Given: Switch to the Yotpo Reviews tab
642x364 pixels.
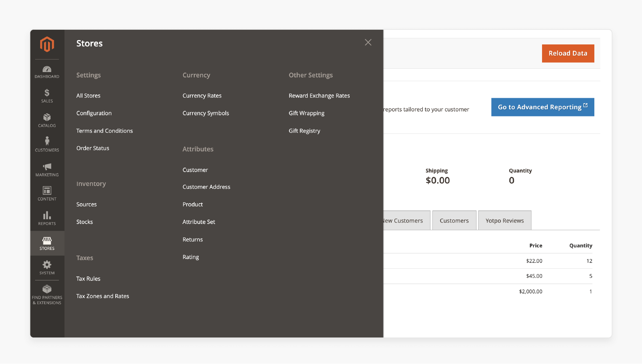Looking at the screenshot, I should click(504, 221).
